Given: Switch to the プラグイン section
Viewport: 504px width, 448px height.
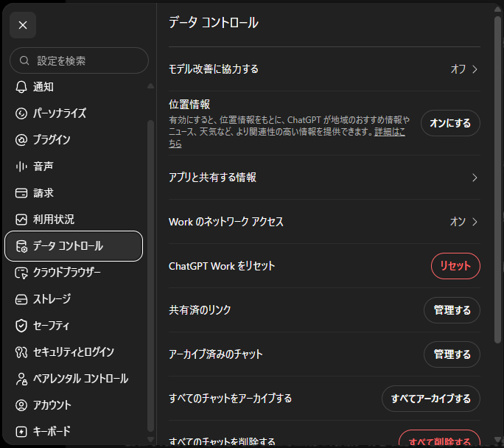Looking at the screenshot, I should tap(74, 140).
